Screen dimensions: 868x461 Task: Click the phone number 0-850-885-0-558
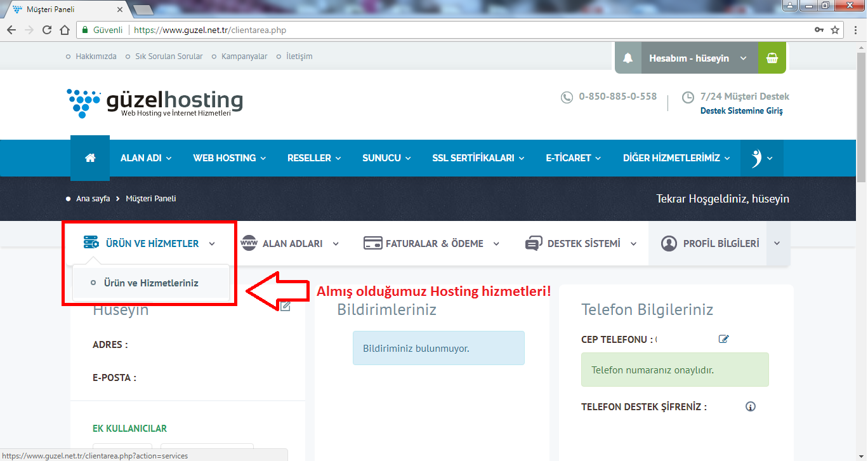617,97
